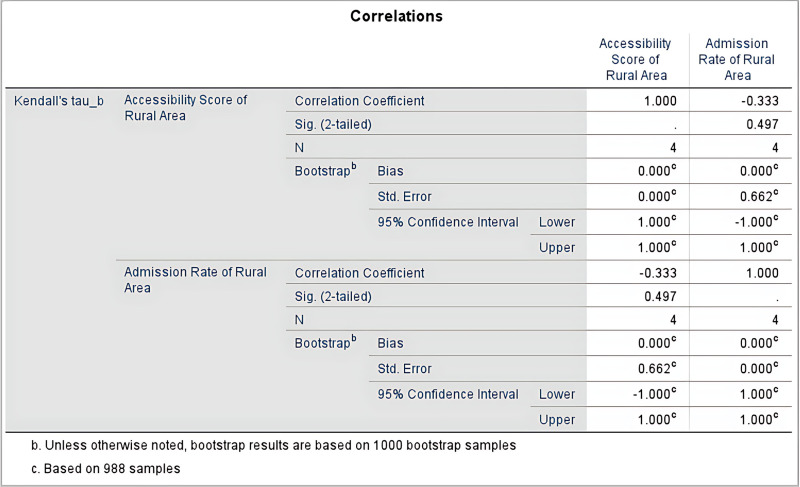
Task: Click the second Correlation Coefficient row label
Action: [x=359, y=273]
